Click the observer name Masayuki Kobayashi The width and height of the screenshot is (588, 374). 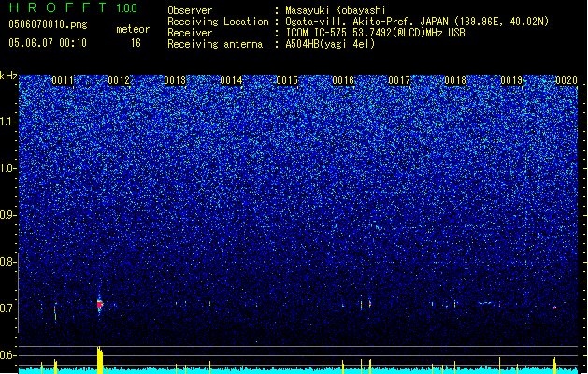coord(336,10)
